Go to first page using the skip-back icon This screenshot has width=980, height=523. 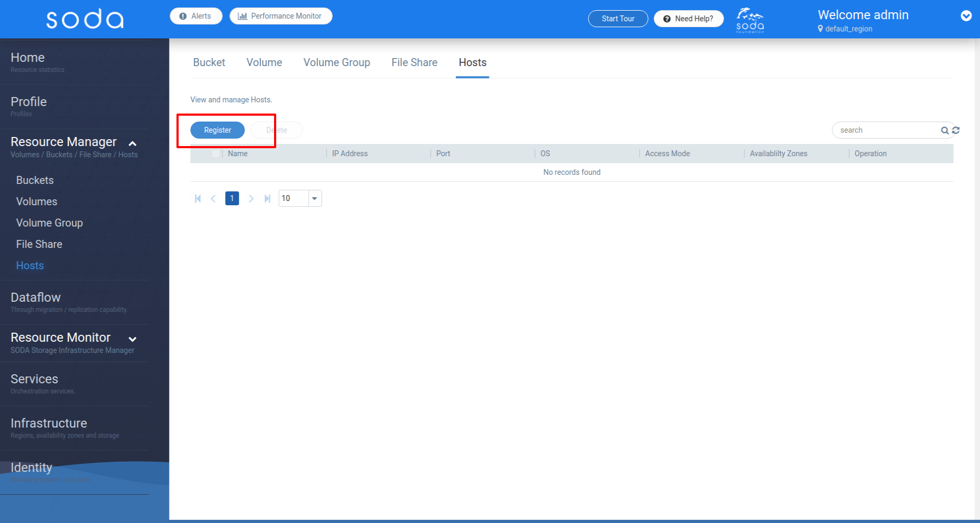pyautogui.click(x=198, y=198)
